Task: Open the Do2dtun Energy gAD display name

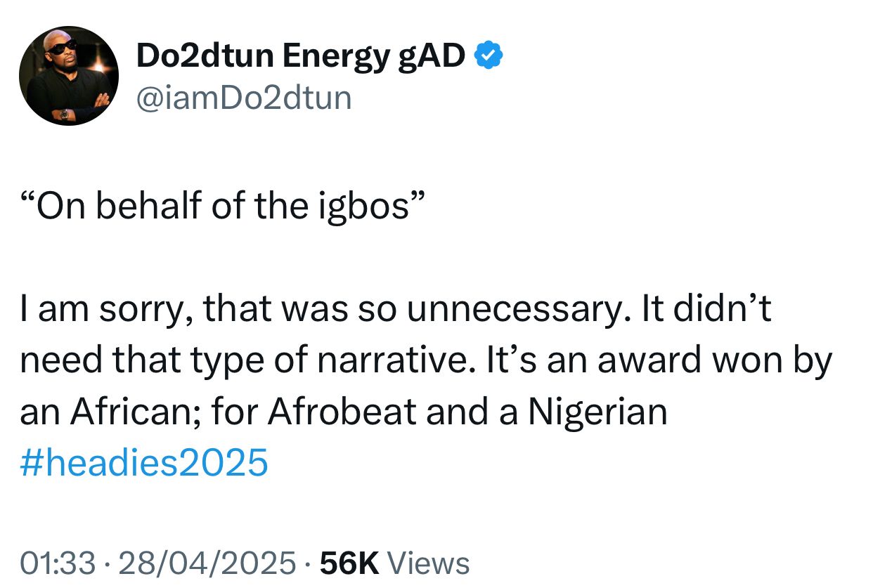Action: (300, 56)
